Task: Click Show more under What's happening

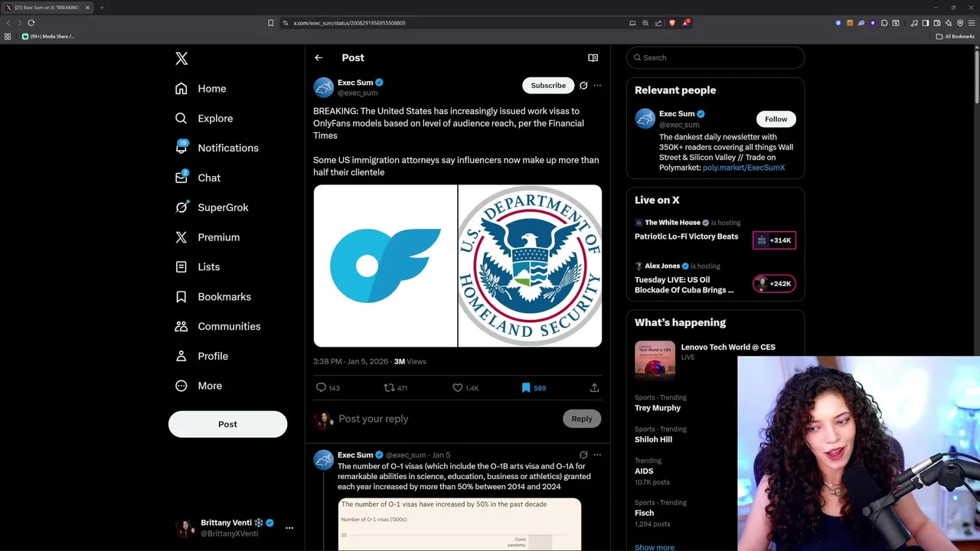Action: (655, 547)
